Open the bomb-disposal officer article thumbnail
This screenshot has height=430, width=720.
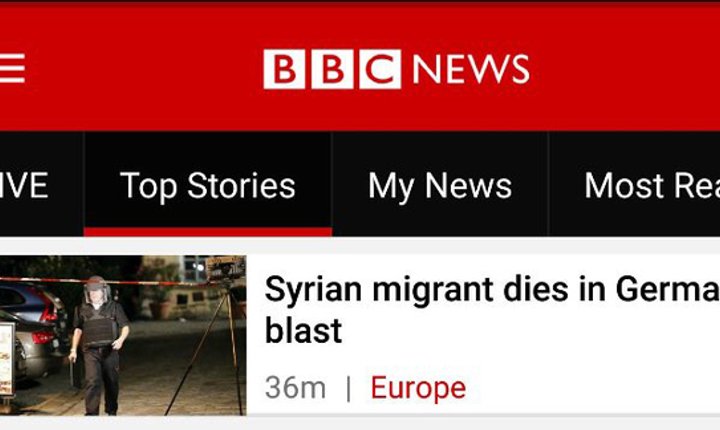click(123, 335)
